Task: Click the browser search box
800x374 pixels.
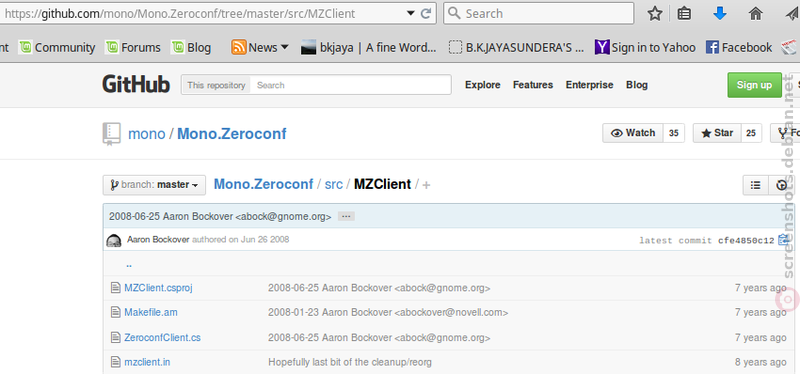Action: point(539,14)
